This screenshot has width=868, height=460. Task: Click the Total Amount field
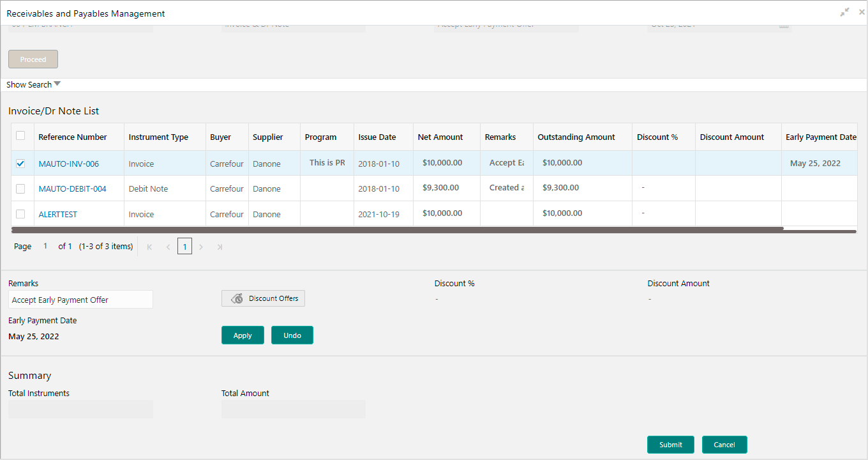click(x=294, y=409)
